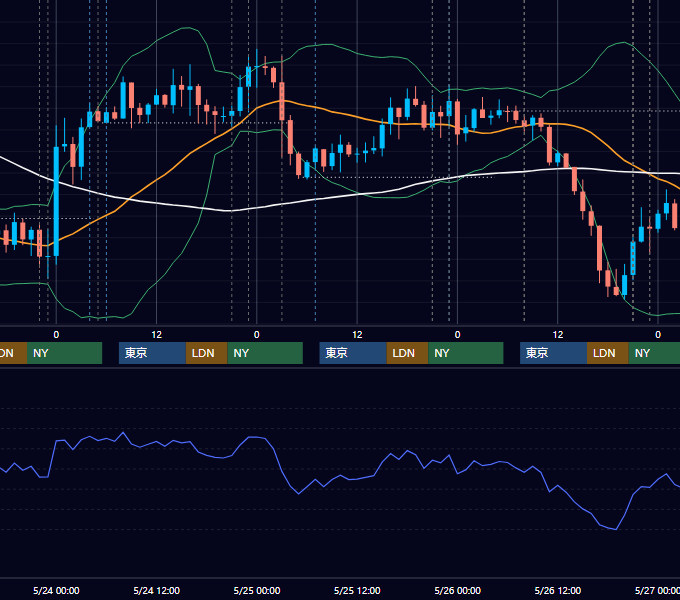Select the NY session block before first 東京
This screenshot has height=600, width=680.
[64, 353]
